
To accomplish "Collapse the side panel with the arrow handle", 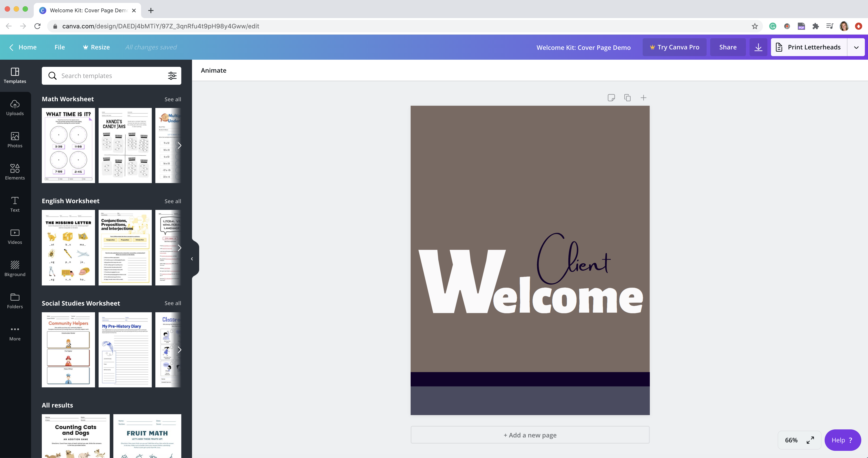I will point(192,259).
